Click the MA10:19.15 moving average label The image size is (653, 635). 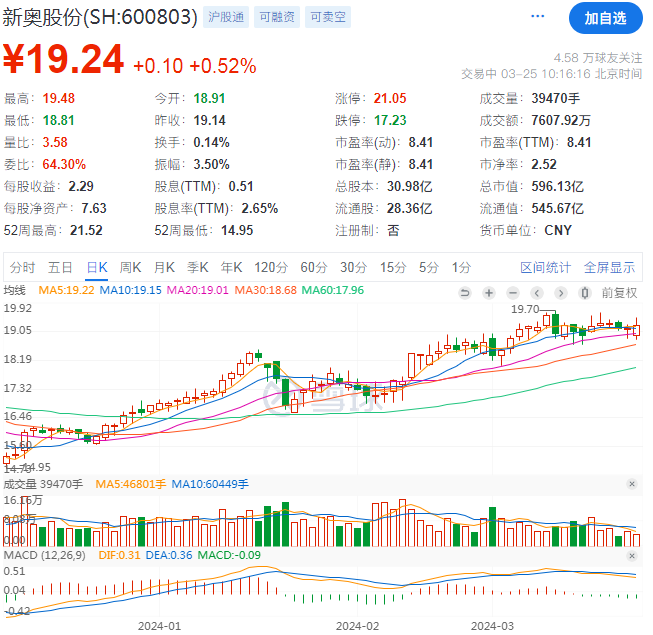[130, 290]
